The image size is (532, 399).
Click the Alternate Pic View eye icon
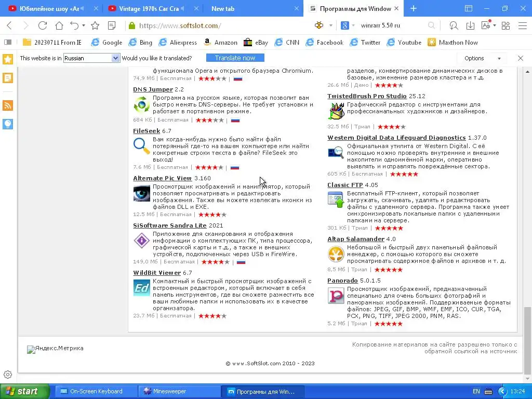[141, 193]
